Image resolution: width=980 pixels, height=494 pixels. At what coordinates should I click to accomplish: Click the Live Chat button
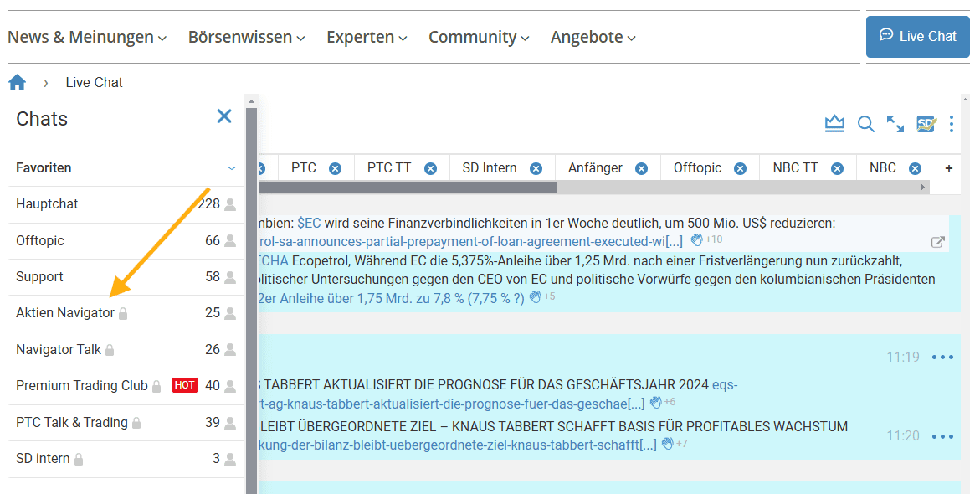[x=917, y=36]
